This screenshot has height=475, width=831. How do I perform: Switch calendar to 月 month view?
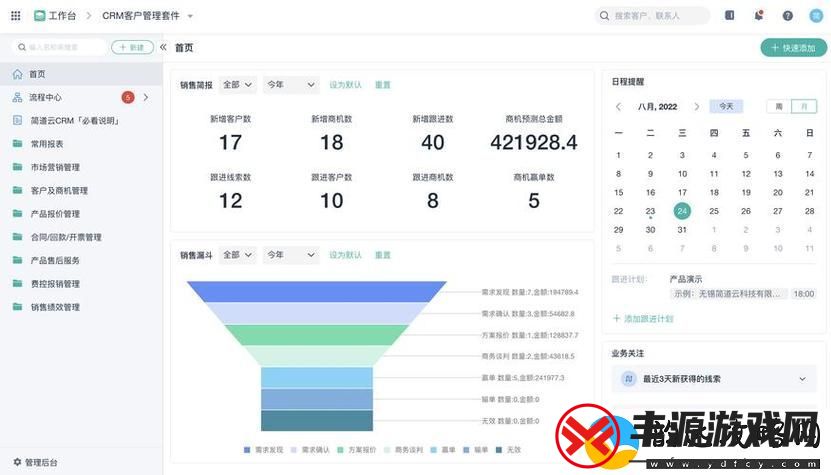[803, 107]
